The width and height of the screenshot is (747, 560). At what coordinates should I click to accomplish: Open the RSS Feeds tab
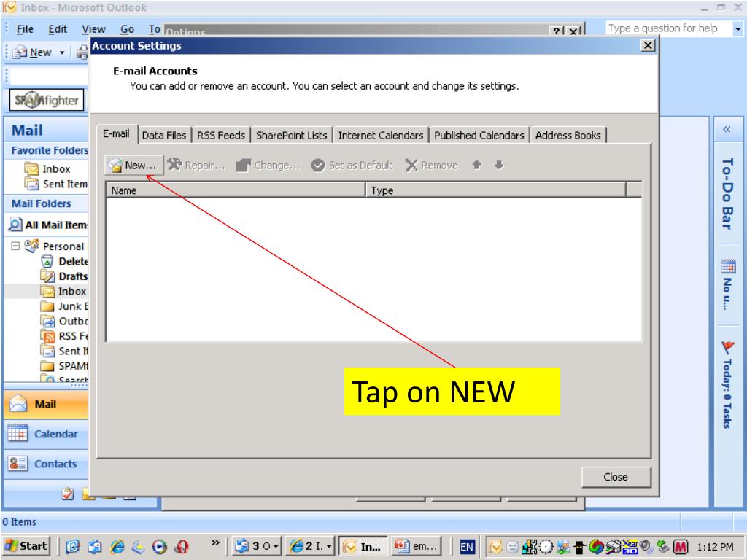[x=221, y=135]
